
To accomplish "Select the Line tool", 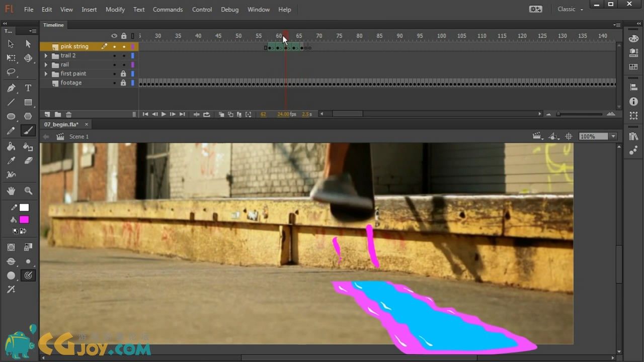I will coord(11,102).
